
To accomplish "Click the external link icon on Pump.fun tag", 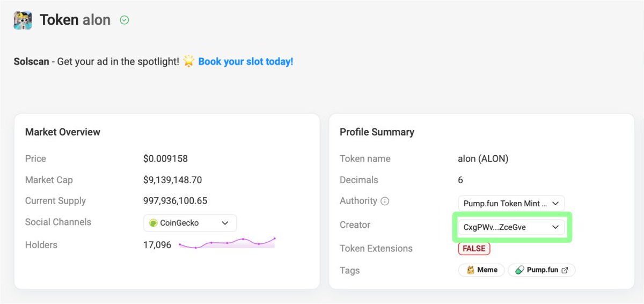I will point(565,270).
